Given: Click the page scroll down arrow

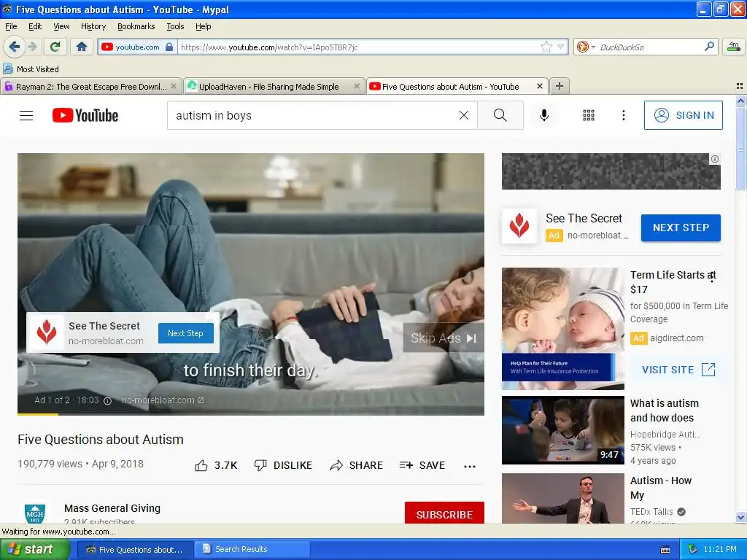Looking at the screenshot, I should 740,517.
